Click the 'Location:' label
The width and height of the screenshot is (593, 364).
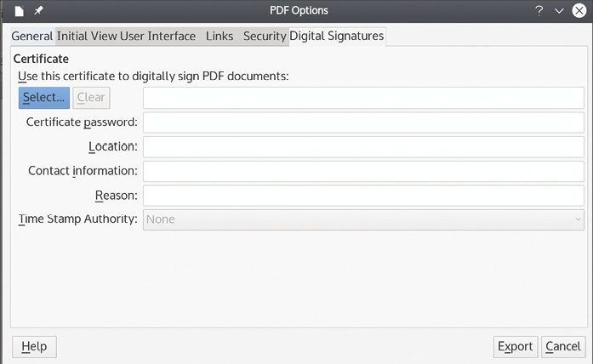113,146
